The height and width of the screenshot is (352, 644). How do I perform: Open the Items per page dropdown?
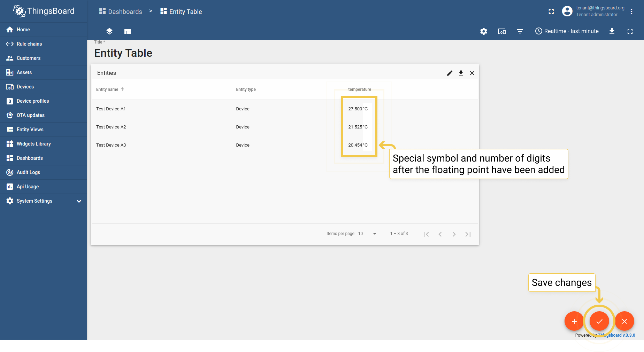pos(368,234)
